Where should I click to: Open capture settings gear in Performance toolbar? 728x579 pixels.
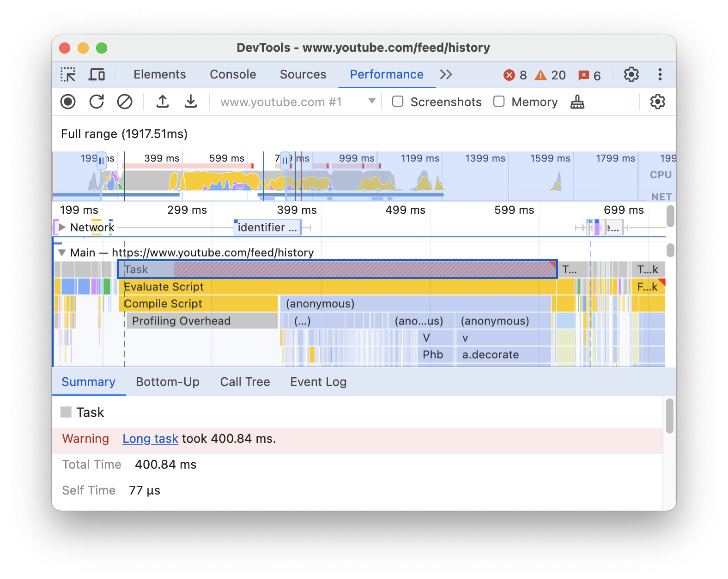(657, 102)
